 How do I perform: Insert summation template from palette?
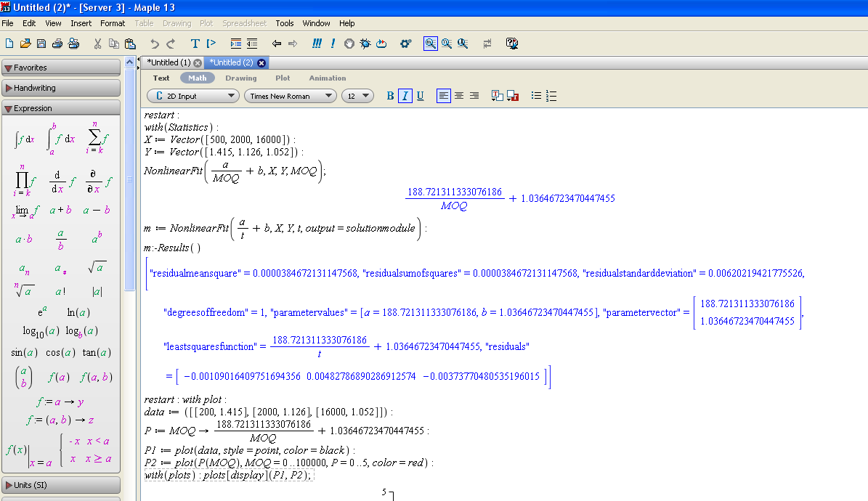point(96,138)
